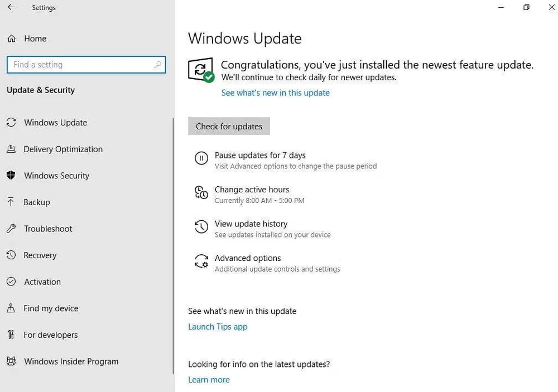
Task: Open the See what's new in this update link
Action: pos(275,93)
